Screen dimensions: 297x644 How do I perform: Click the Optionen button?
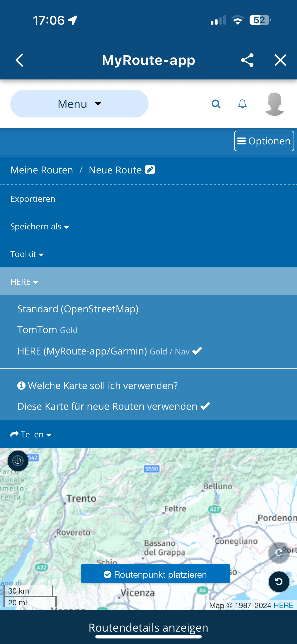coord(264,141)
